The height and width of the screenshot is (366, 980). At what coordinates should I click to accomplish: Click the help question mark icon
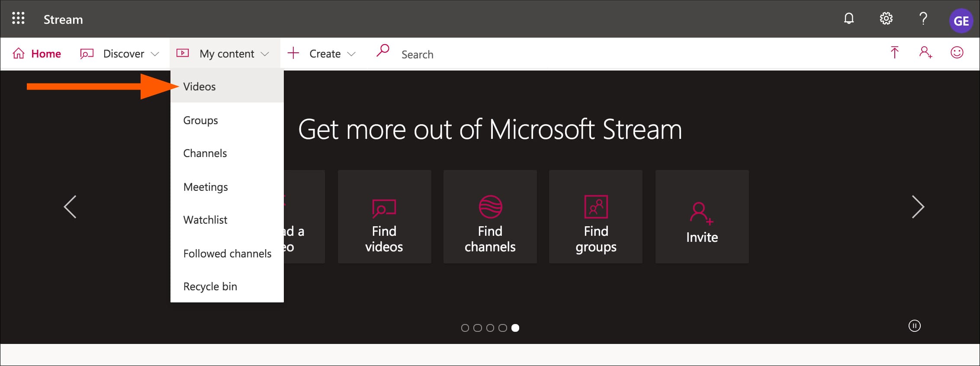tap(923, 19)
